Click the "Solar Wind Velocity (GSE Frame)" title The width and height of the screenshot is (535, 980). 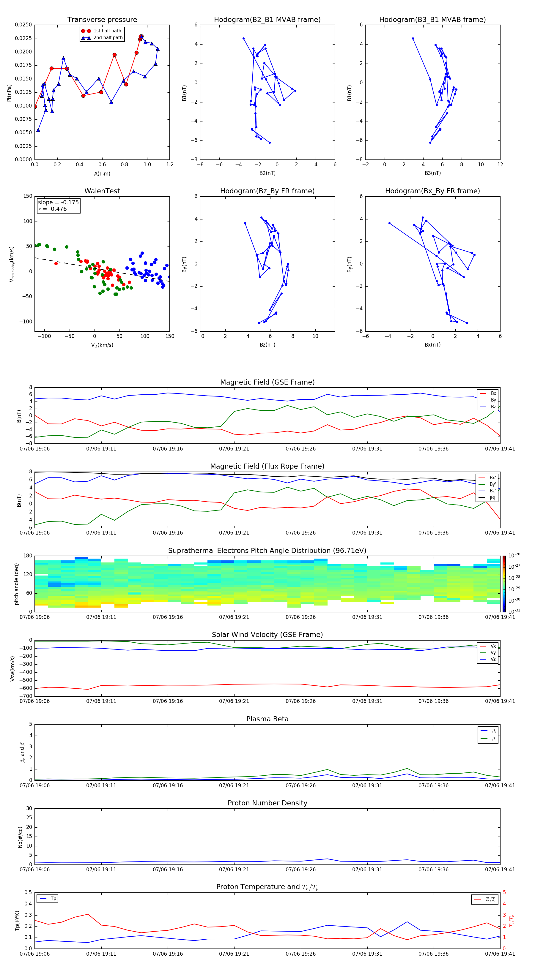click(x=267, y=635)
